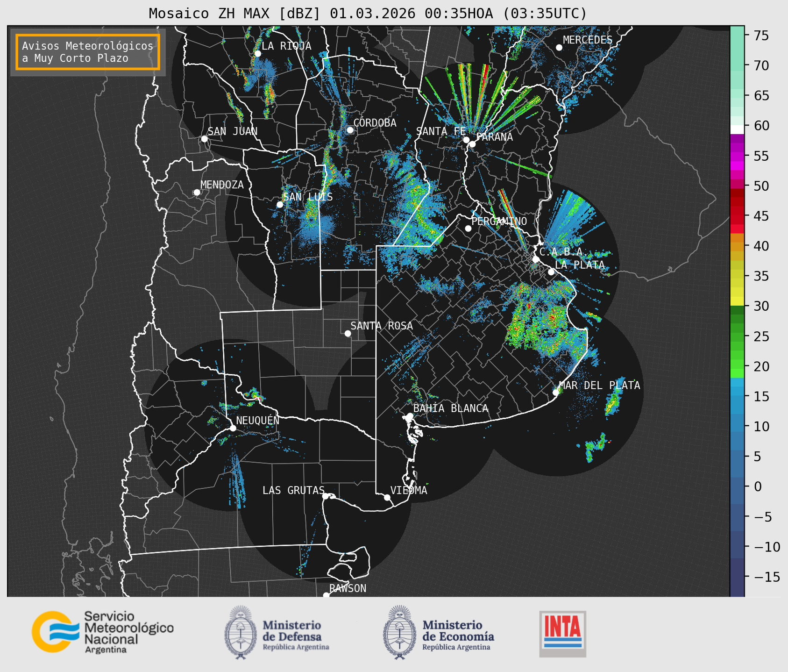Open Avisos Meteorológicos a Muy Corto Plazo box
Screen dimensions: 788x672
tap(88, 52)
